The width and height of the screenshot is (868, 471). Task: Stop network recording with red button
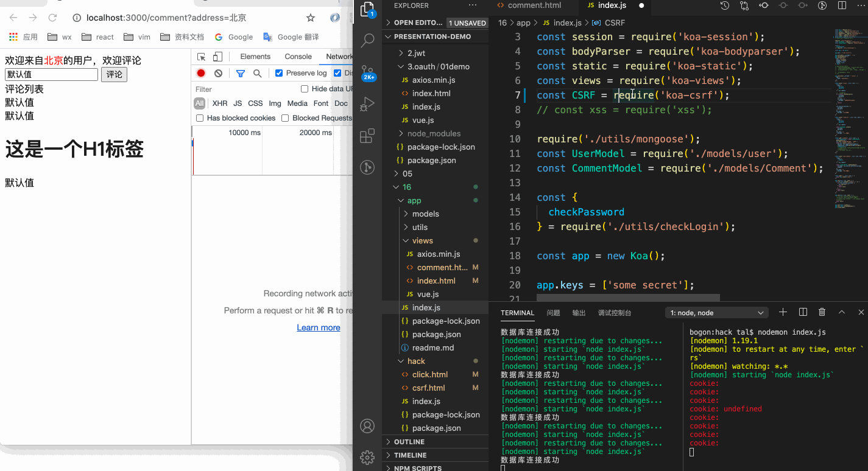(201, 74)
